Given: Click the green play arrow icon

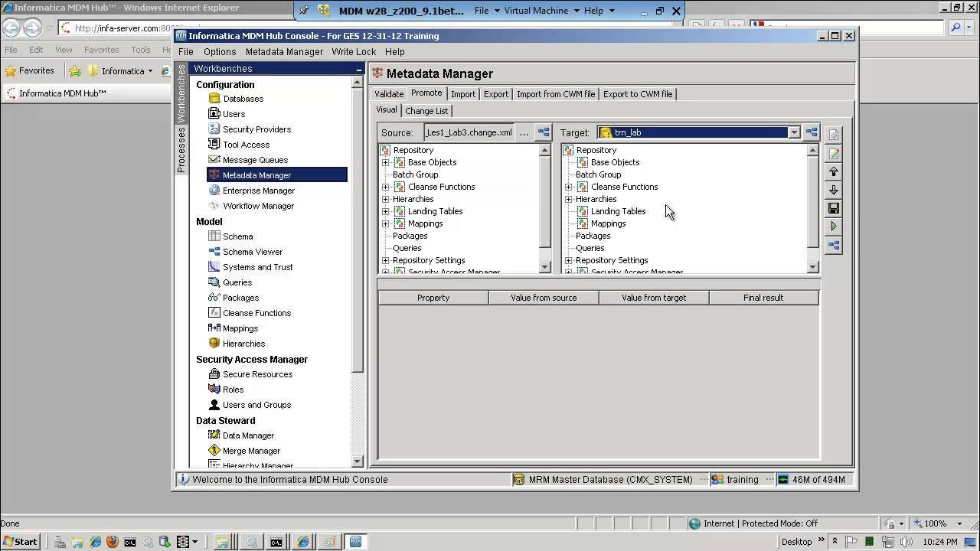Looking at the screenshot, I should coord(834,227).
